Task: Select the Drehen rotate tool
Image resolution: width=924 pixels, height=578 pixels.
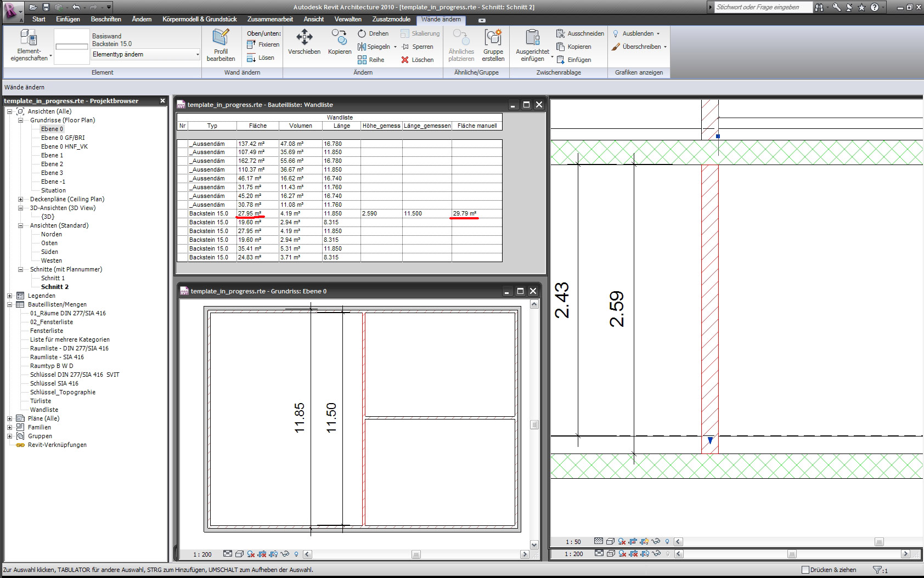Action: point(373,33)
